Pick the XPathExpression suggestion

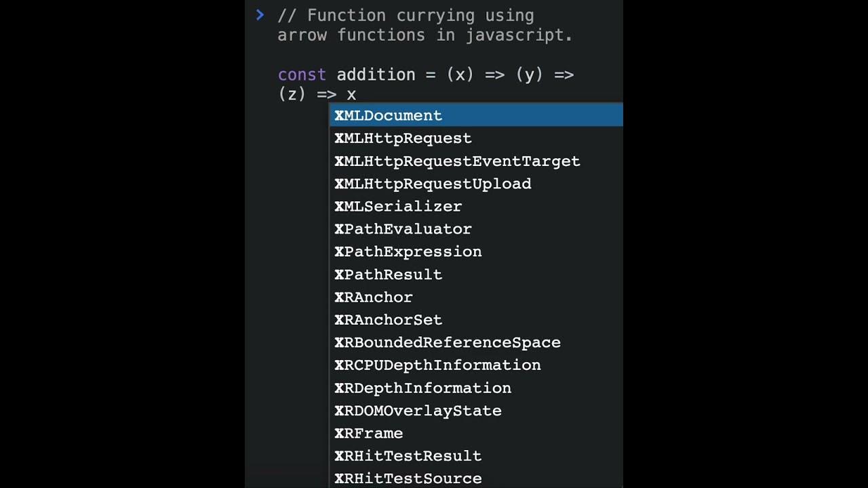tap(408, 251)
